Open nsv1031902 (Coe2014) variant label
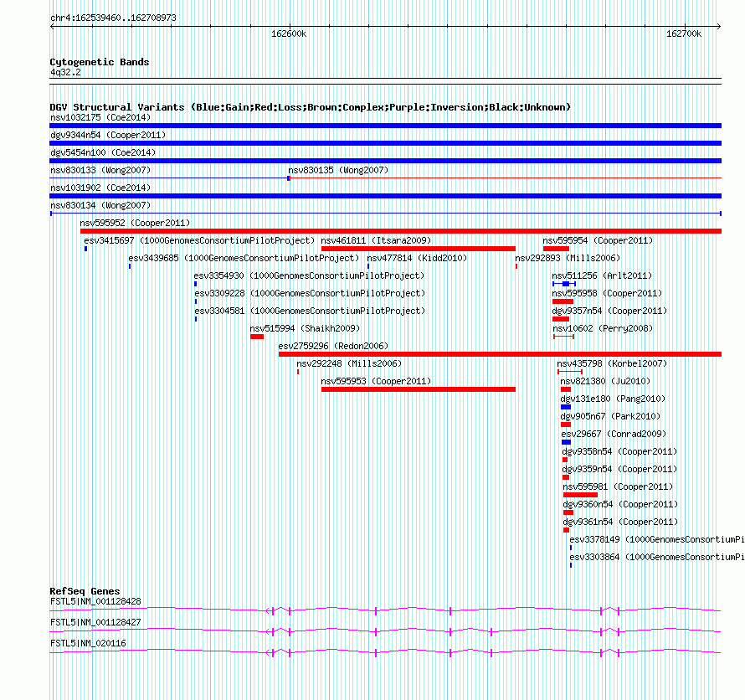The width and height of the screenshot is (745, 700). point(100,188)
